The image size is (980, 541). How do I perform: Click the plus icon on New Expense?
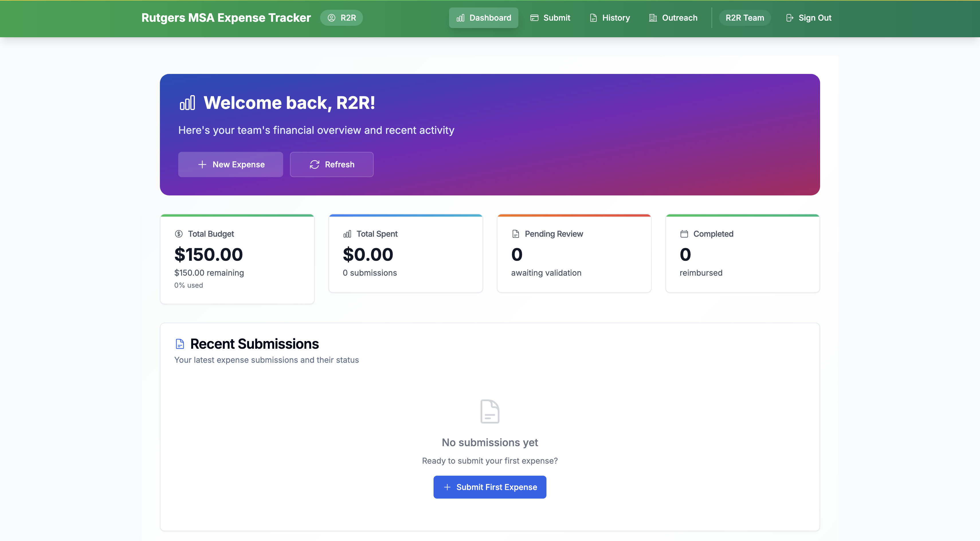point(202,164)
